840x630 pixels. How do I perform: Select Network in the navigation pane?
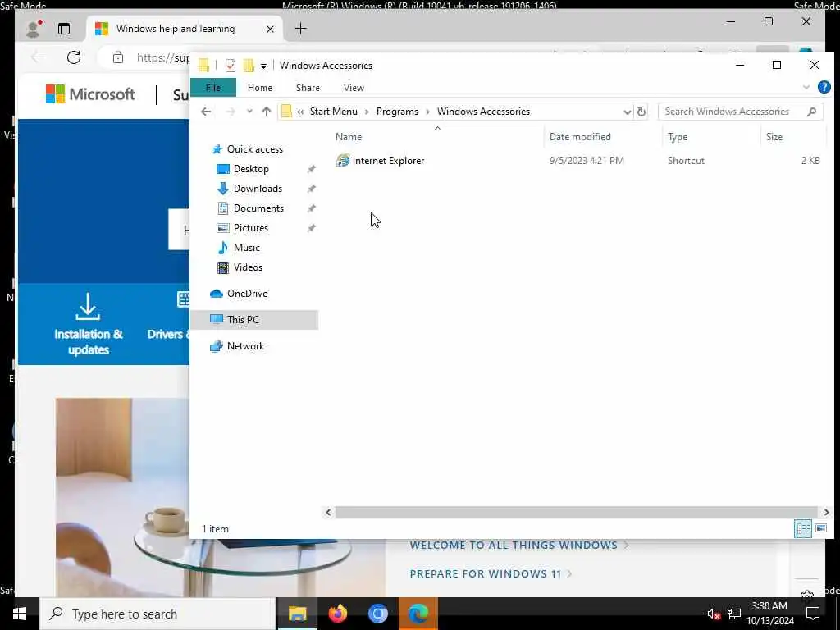237,346
